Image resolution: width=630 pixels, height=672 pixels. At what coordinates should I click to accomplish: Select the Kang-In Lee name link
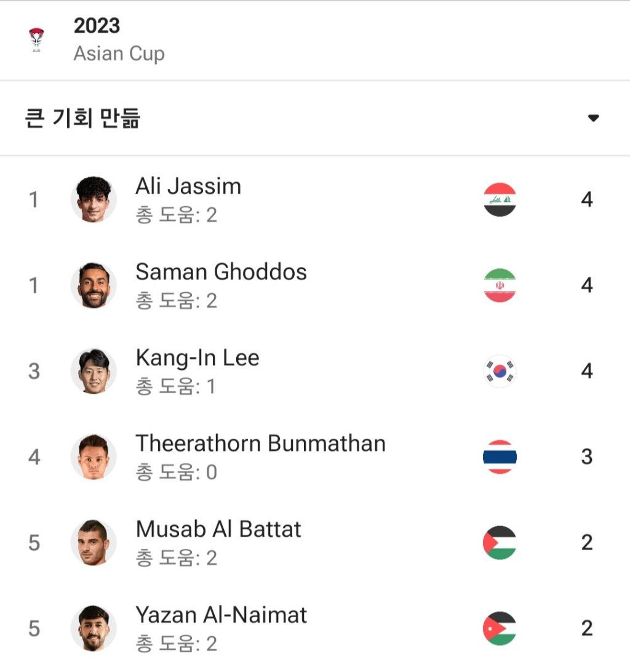click(x=197, y=358)
